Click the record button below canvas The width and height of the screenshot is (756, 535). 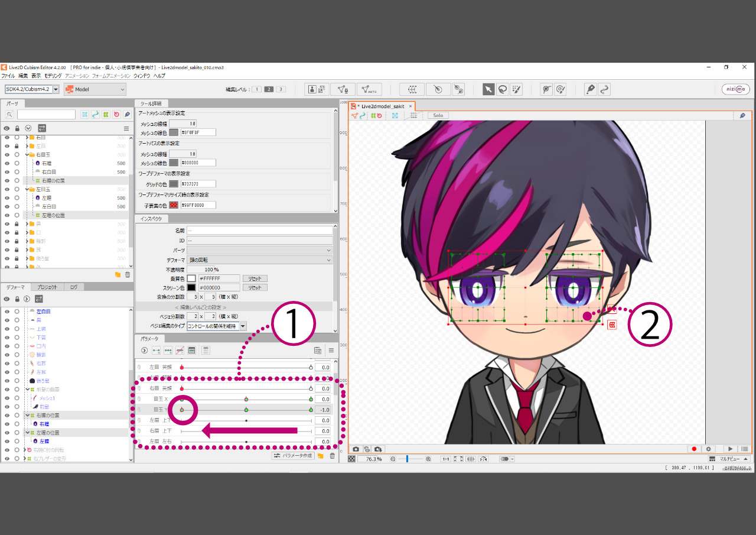click(694, 449)
